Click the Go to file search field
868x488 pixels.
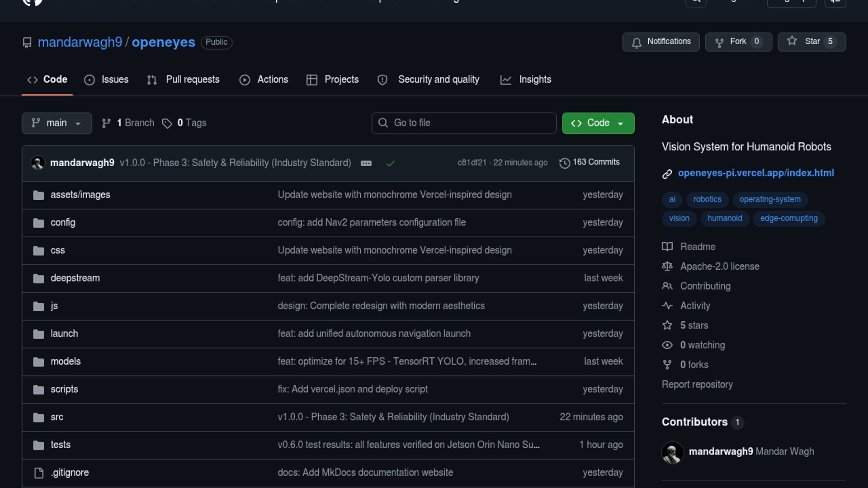pyautogui.click(x=463, y=123)
